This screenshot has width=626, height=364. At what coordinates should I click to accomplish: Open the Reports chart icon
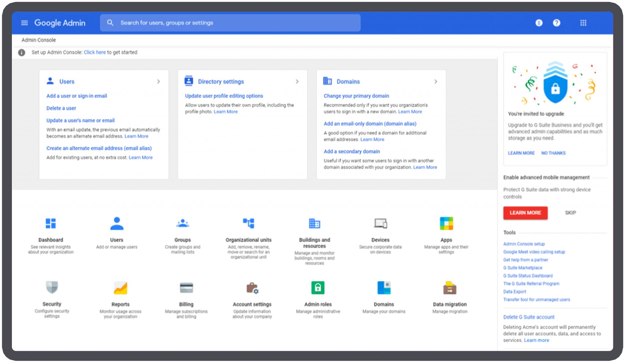pos(120,288)
